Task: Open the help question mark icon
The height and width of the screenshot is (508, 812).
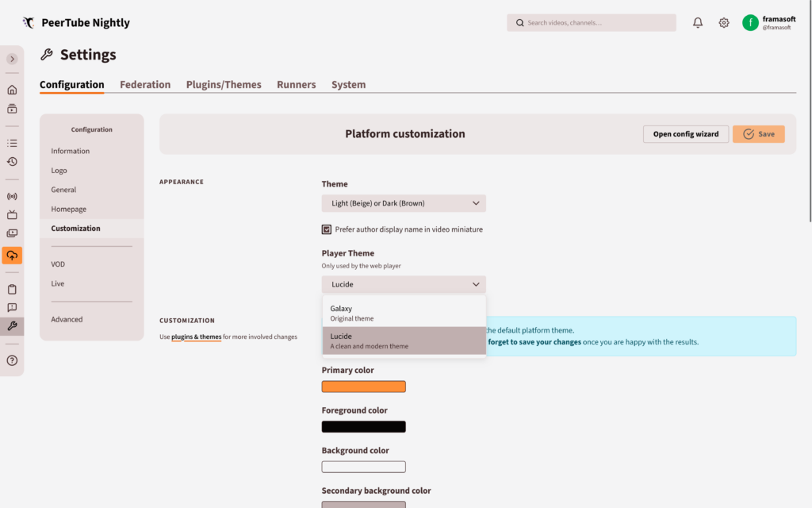Action: 12,360
